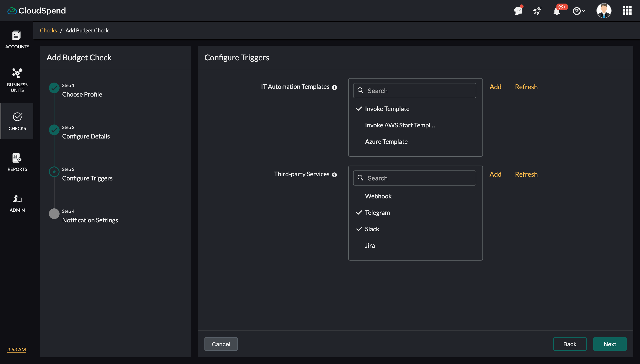The height and width of the screenshot is (364, 640).
Task: Click info icon beside IT Automation Templates
Action: (334, 87)
